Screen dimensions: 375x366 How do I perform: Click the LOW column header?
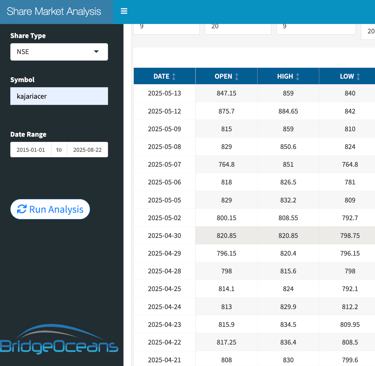pos(347,76)
